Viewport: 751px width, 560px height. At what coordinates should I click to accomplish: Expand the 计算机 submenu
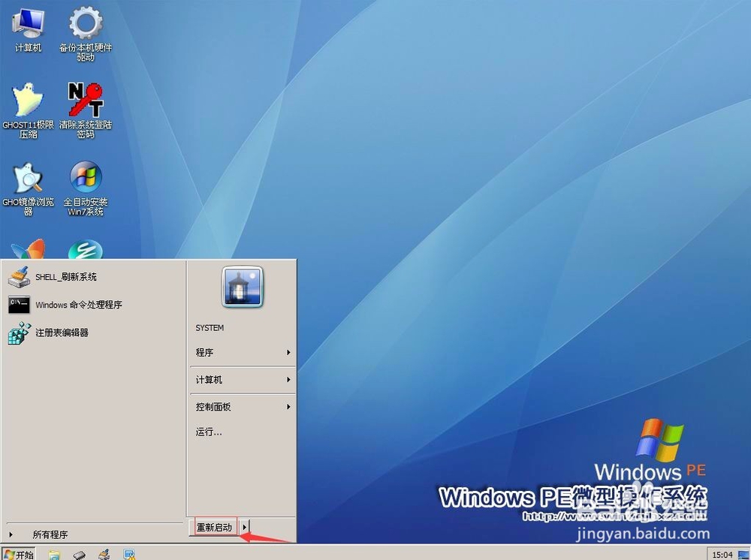[x=243, y=380]
